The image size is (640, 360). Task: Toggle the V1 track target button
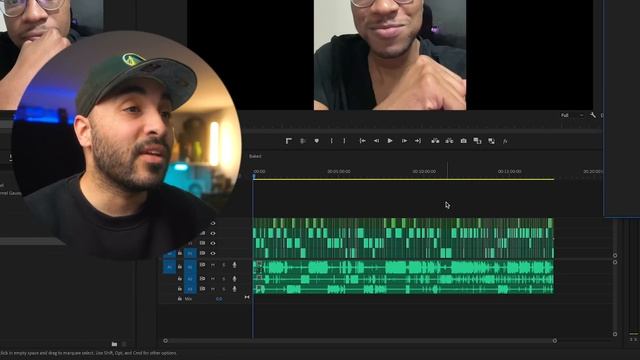(190, 253)
